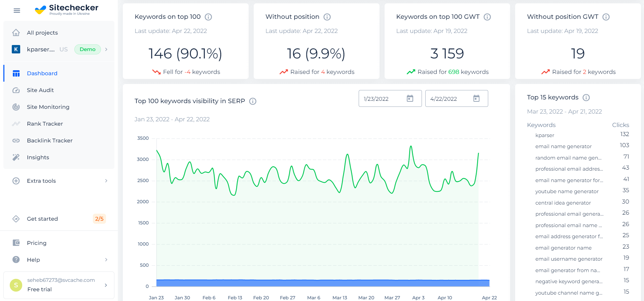Click the Insights magic wand icon
The image size is (644, 301).
point(16,157)
